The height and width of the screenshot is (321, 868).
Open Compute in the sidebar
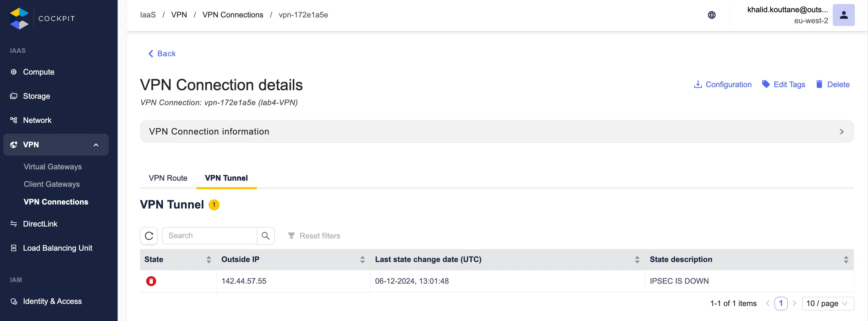tap(38, 72)
